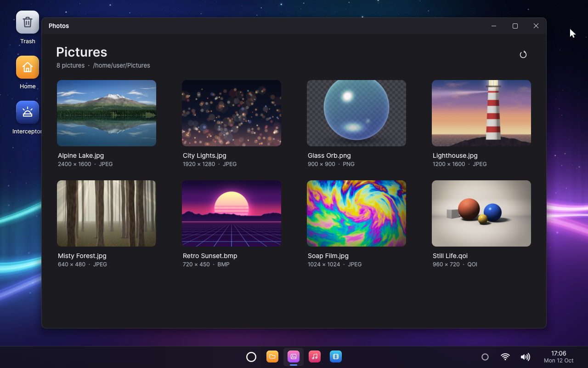Screen dimensions: 588x368
Task: Click the "Lighthouse.jpg" file name
Action: pos(455,155)
